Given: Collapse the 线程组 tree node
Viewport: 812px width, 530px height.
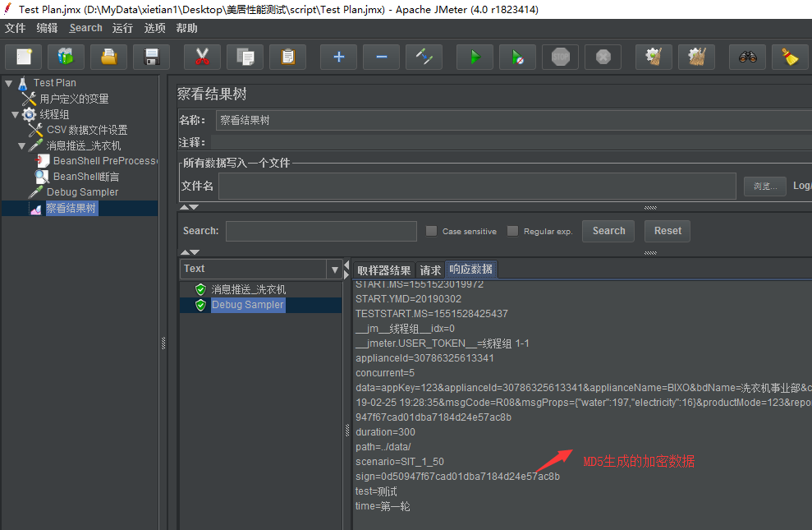Looking at the screenshot, I should (15, 114).
